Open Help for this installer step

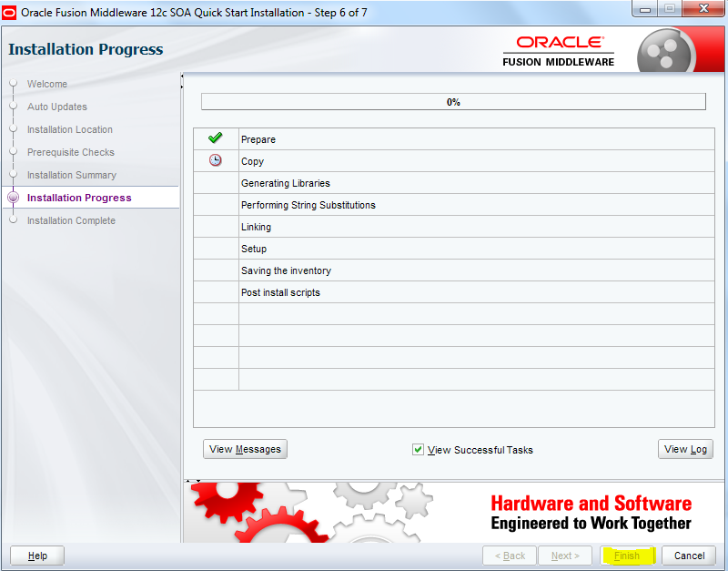click(35, 556)
